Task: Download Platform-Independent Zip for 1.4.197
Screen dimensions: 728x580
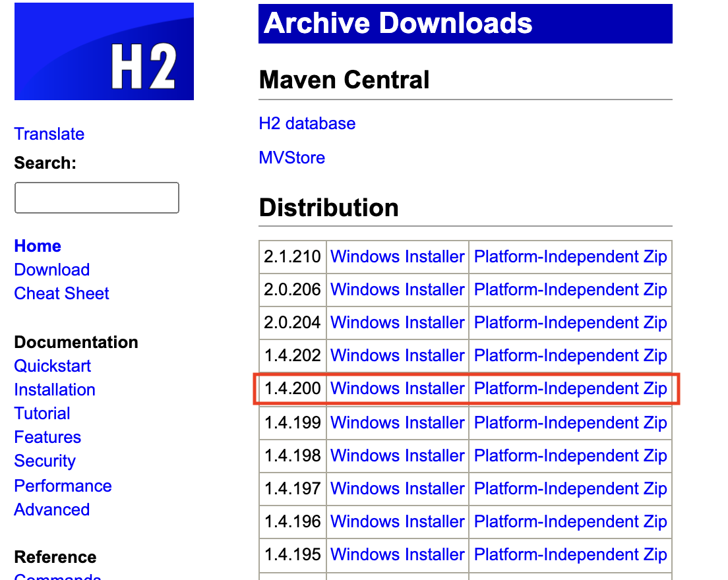Action: pos(570,488)
